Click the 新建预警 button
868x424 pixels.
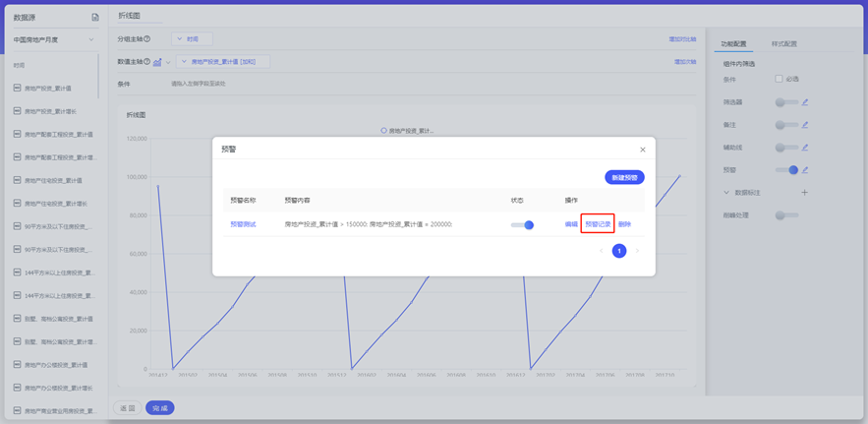pyautogui.click(x=624, y=177)
